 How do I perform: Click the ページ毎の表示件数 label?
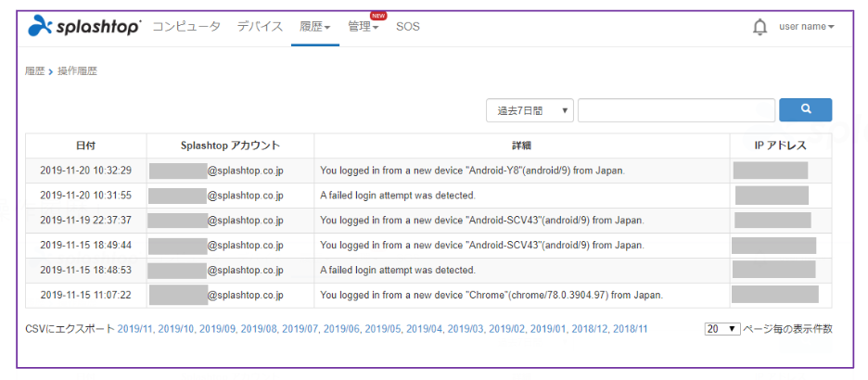pos(787,328)
